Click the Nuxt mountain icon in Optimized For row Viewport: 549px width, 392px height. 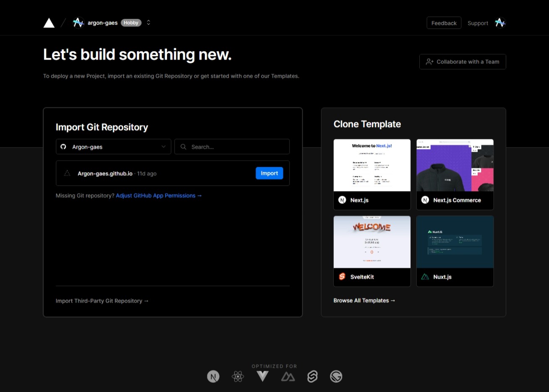click(288, 376)
